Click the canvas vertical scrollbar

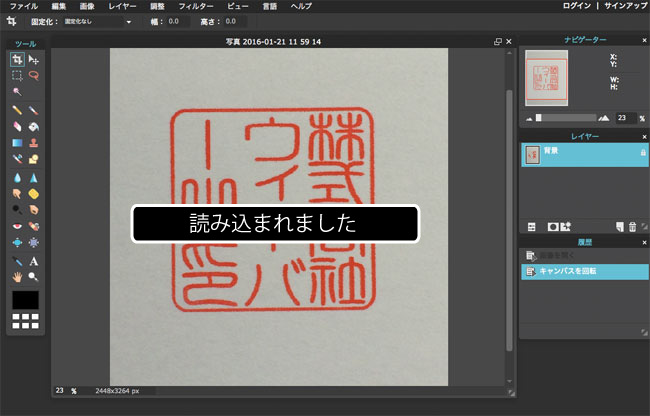[509, 220]
